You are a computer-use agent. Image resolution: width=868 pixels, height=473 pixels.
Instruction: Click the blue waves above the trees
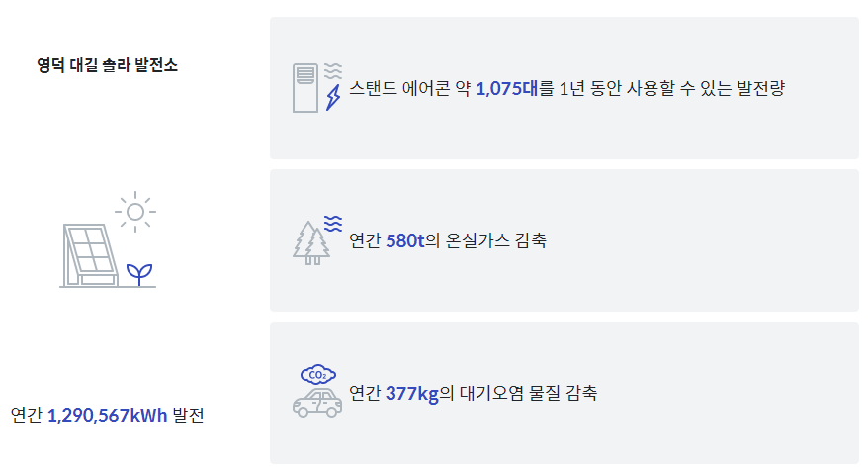pos(333,224)
